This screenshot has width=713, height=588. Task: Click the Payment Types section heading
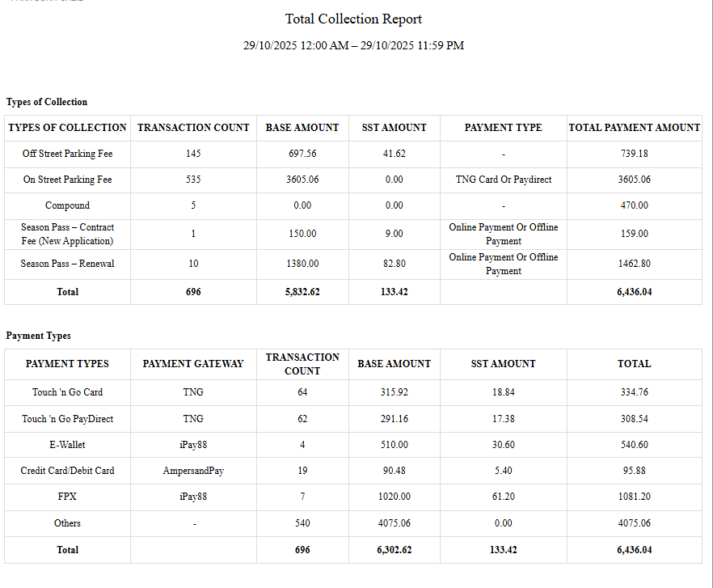pyautogui.click(x=38, y=336)
